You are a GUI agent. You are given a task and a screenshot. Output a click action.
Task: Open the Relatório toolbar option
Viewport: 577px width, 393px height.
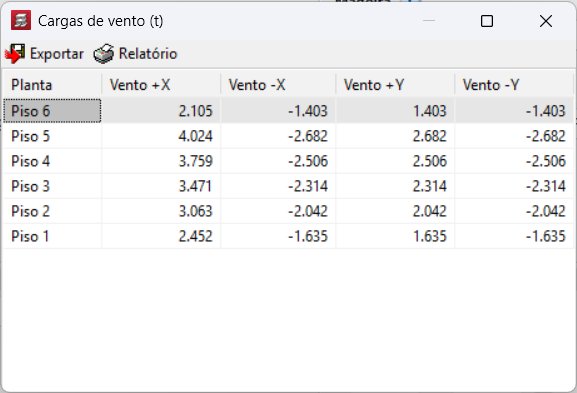click(x=135, y=54)
